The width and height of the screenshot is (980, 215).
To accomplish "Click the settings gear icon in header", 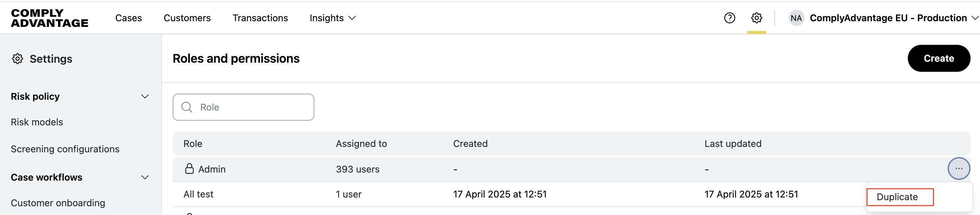I will tap(756, 18).
